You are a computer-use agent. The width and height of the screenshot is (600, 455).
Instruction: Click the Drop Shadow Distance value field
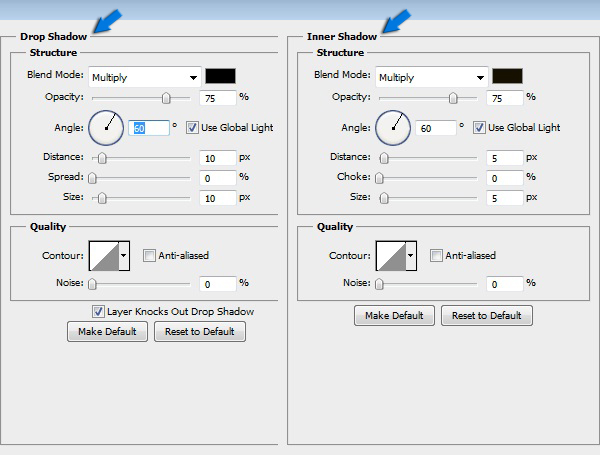click(217, 158)
